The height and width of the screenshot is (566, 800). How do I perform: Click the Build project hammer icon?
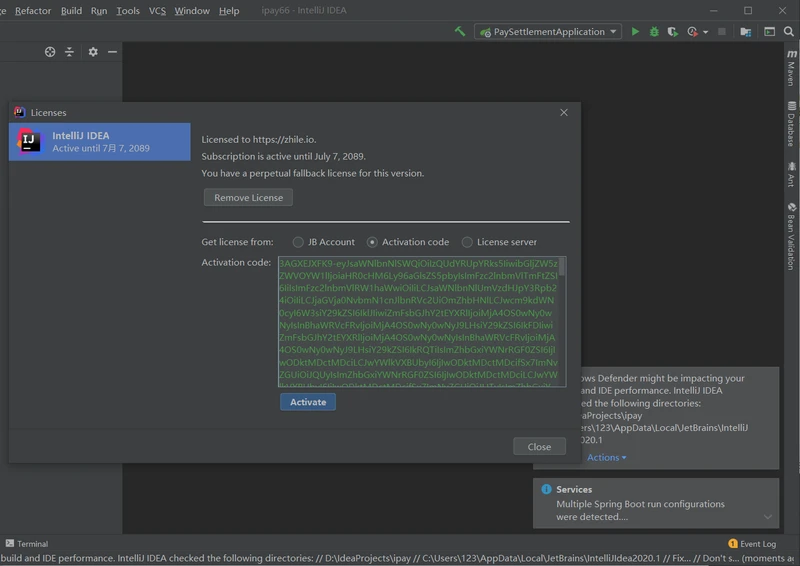tap(460, 32)
